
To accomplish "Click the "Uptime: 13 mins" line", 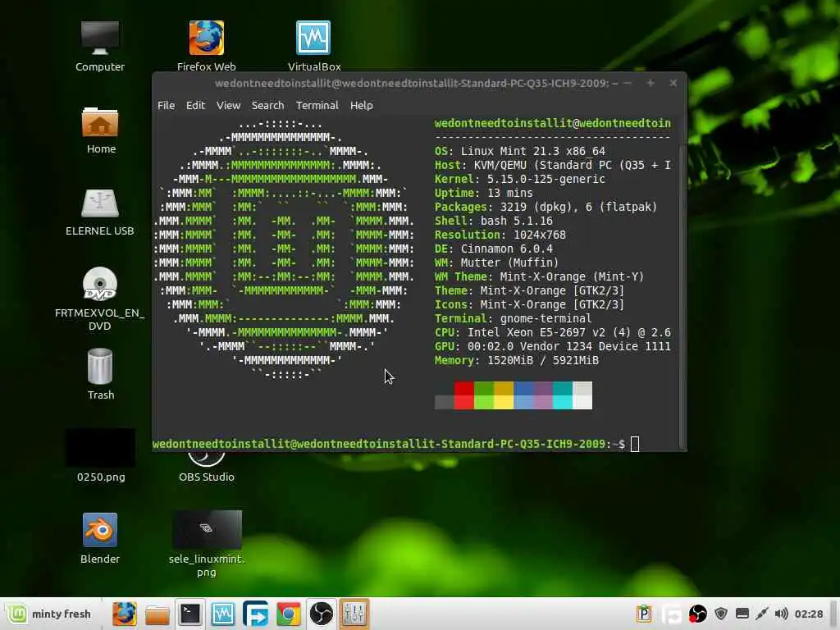I will pyautogui.click(x=484, y=194).
